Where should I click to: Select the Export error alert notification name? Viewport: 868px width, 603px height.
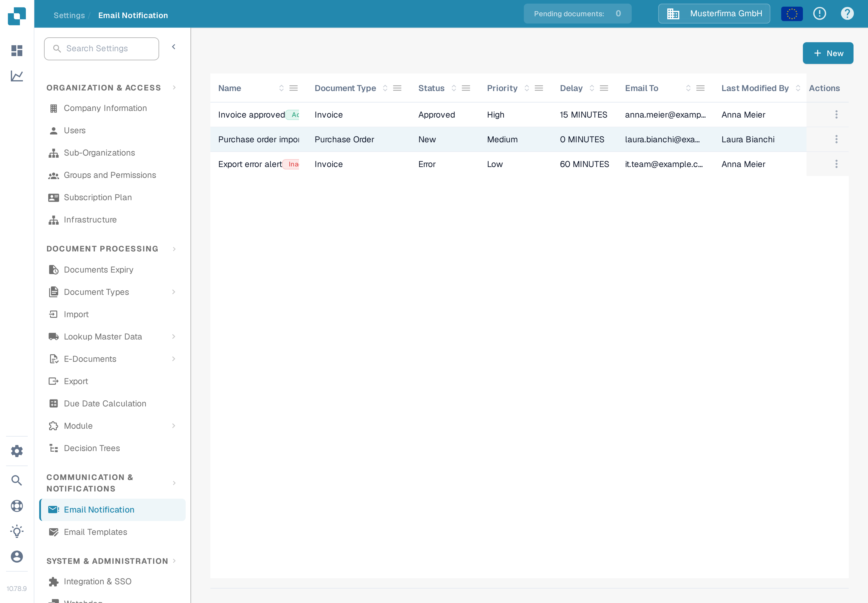250,164
